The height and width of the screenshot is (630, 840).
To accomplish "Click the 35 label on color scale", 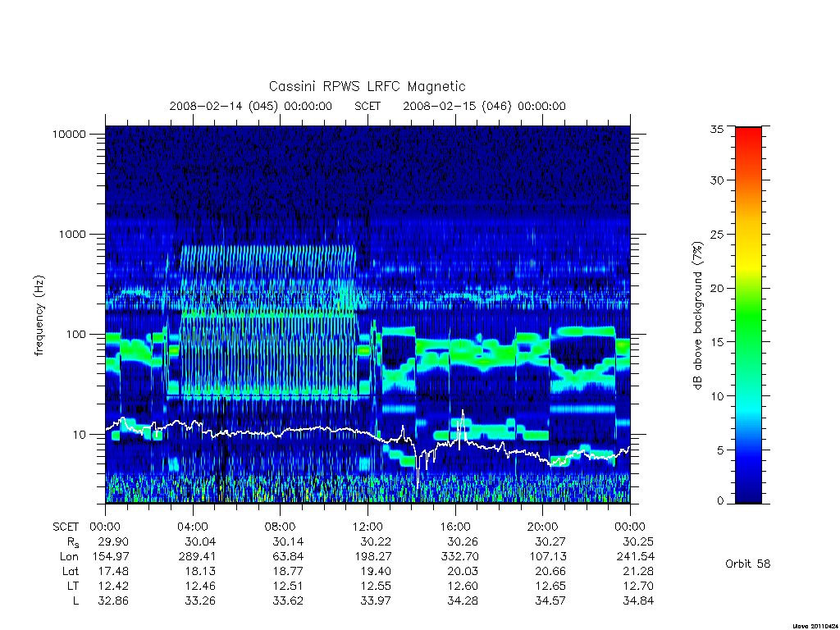I will 717,129.
